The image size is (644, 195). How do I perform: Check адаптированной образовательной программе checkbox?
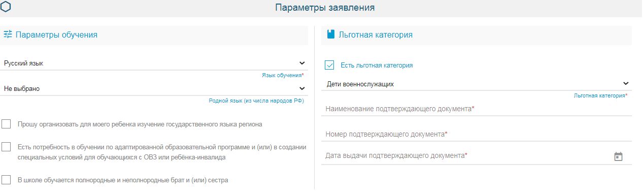point(6,147)
